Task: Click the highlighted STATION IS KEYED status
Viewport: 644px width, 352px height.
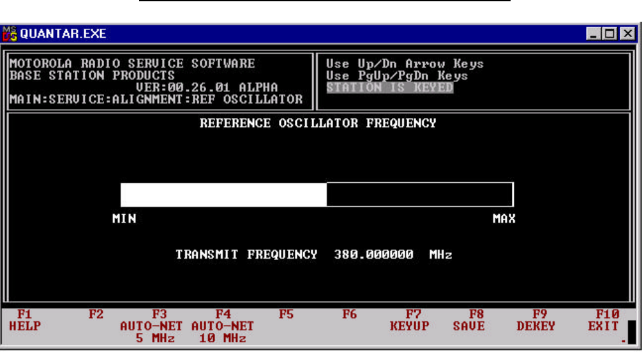Action: tap(390, 88)
